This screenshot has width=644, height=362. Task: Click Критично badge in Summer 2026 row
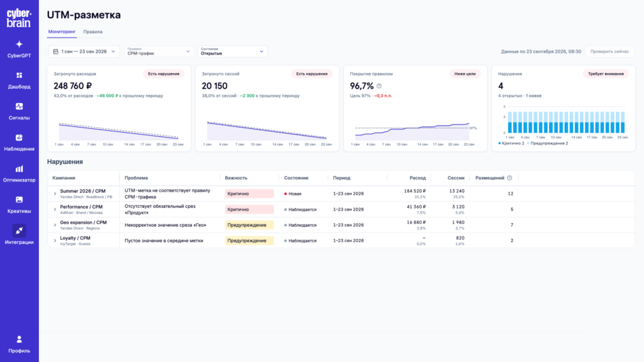[249, 194]
